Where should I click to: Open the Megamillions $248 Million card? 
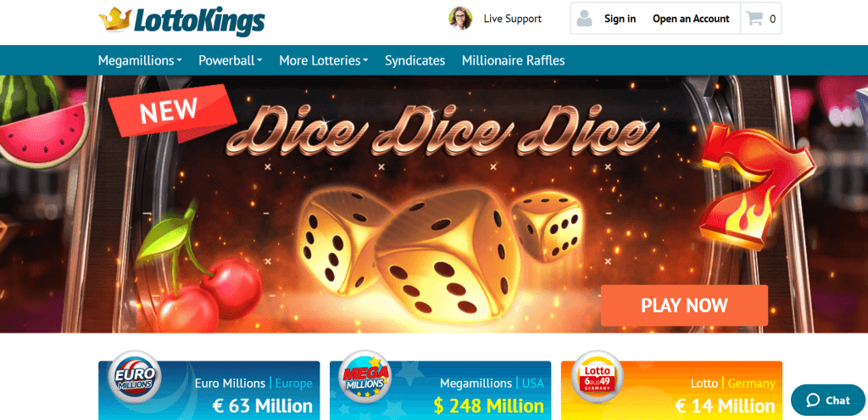[x=441, y=390]
